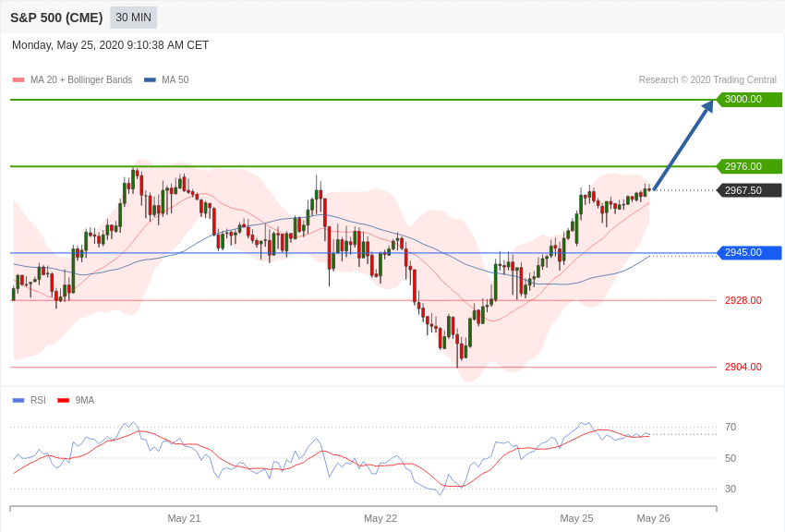Click the 30 MIN timeframe badge
Viewport: 785px width, 532px height.
click(133, 18)
